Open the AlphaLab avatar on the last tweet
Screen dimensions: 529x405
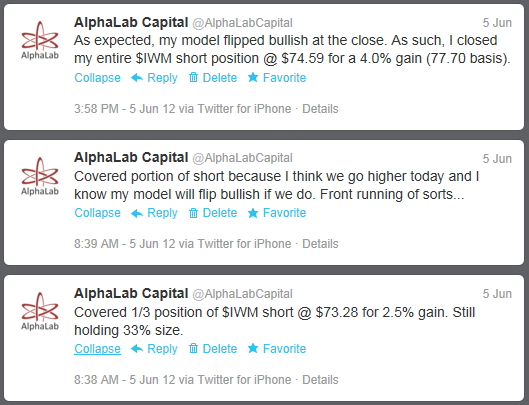point(40,311)
